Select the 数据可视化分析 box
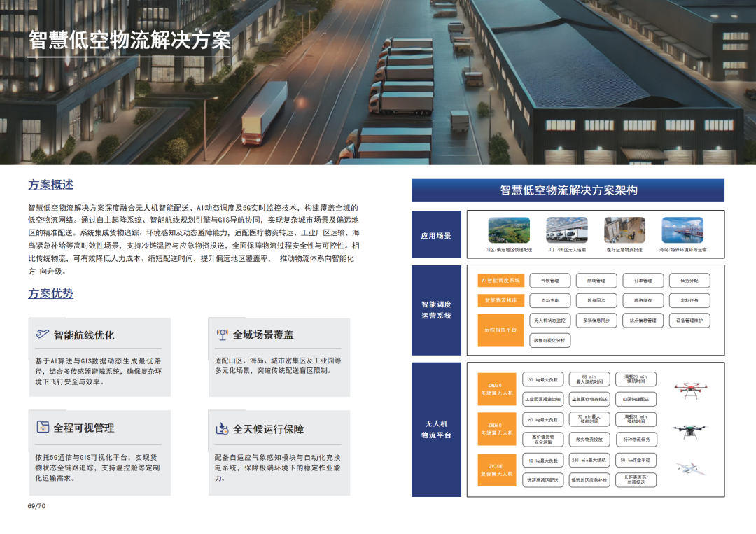The height and width of the screenshot is (534, 756). (x=549, y=340)
